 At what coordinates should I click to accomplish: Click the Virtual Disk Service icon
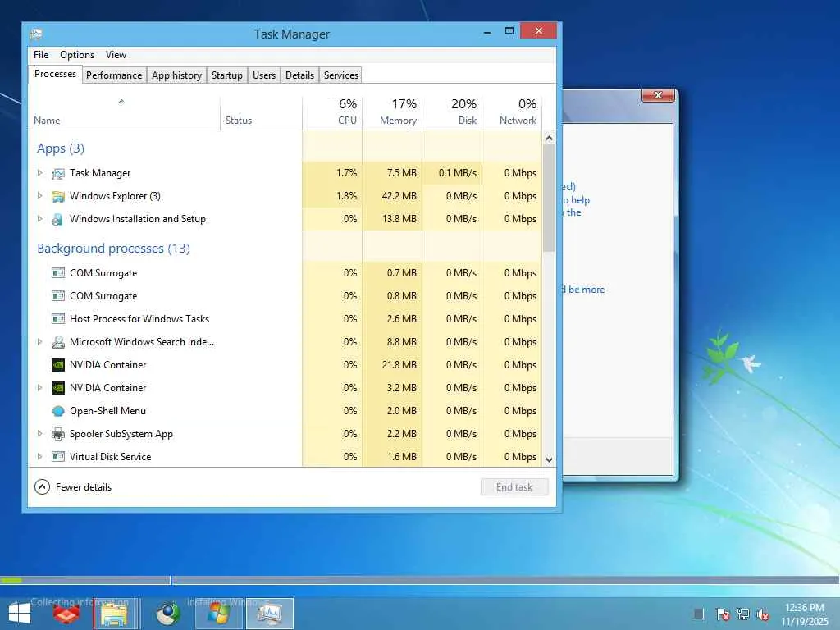[x=58, y=457]
